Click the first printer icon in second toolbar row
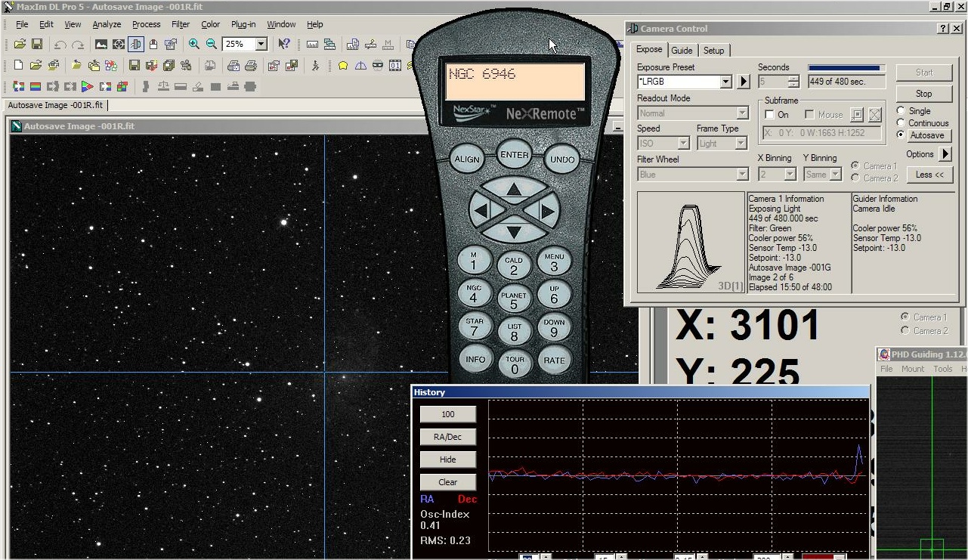Viewport: 968px width, 560px height. point(234,66)
